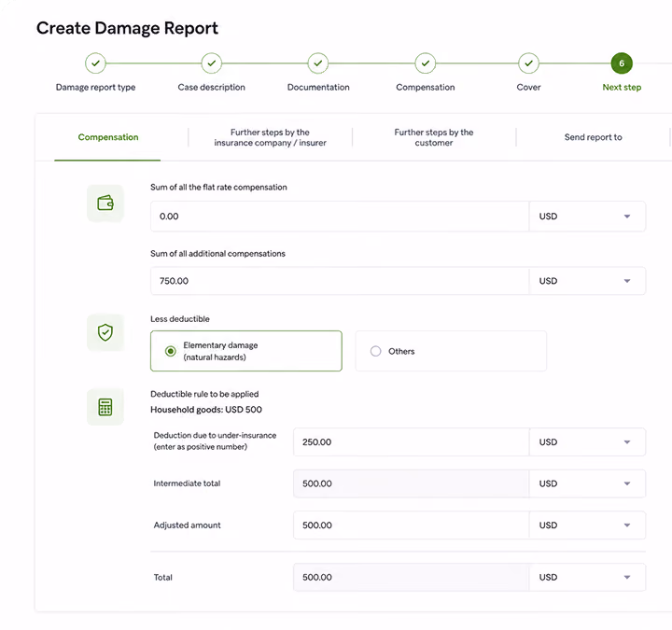Open the Send report to tab

(x=594, y=137)
